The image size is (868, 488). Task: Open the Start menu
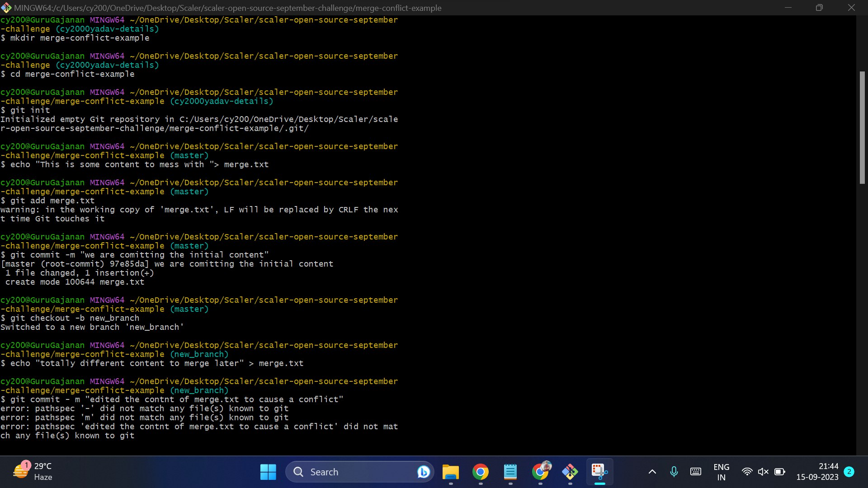(x=268, y=471)
